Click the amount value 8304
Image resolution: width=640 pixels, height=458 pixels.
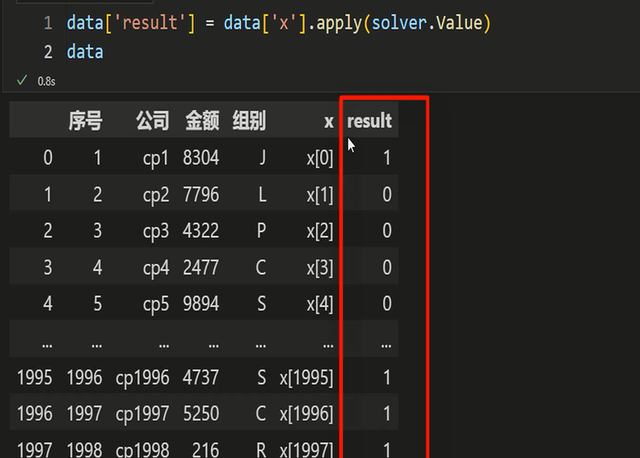point(201,158)
